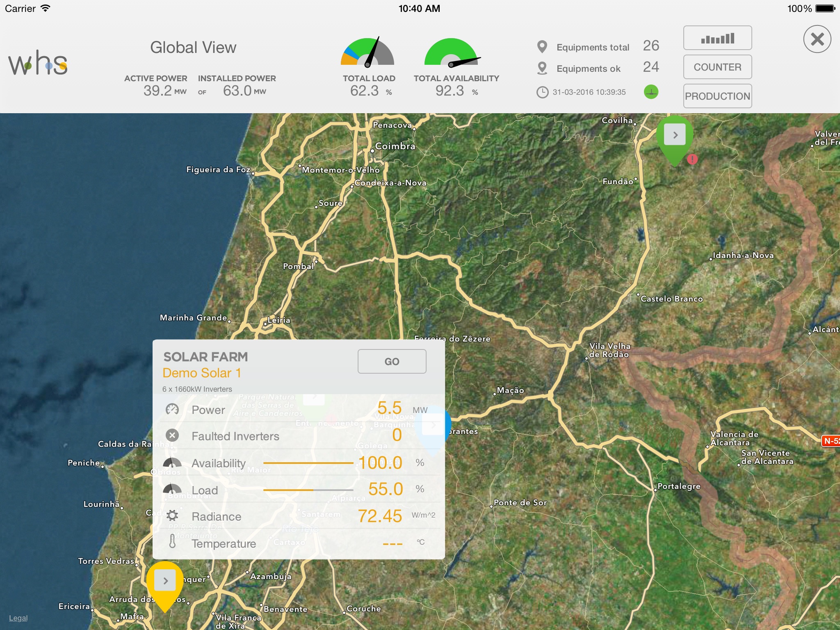Open the Legal link on map
Image resolution: width=840 pixels, height=630 pixels.
click(18, 618)
